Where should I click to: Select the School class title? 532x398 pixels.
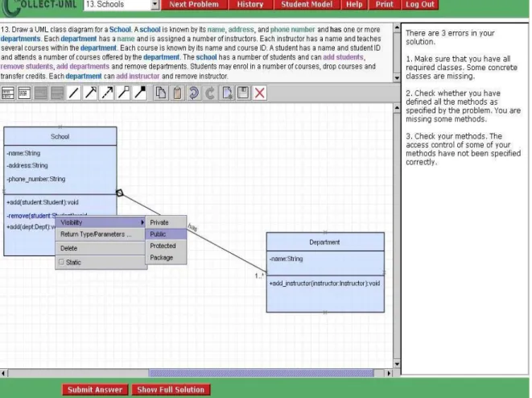pos(60,136)
